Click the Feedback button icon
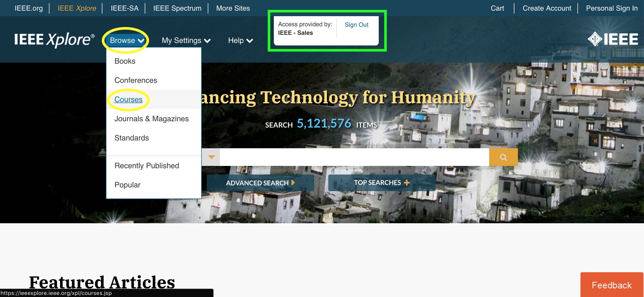 (611, 285)
